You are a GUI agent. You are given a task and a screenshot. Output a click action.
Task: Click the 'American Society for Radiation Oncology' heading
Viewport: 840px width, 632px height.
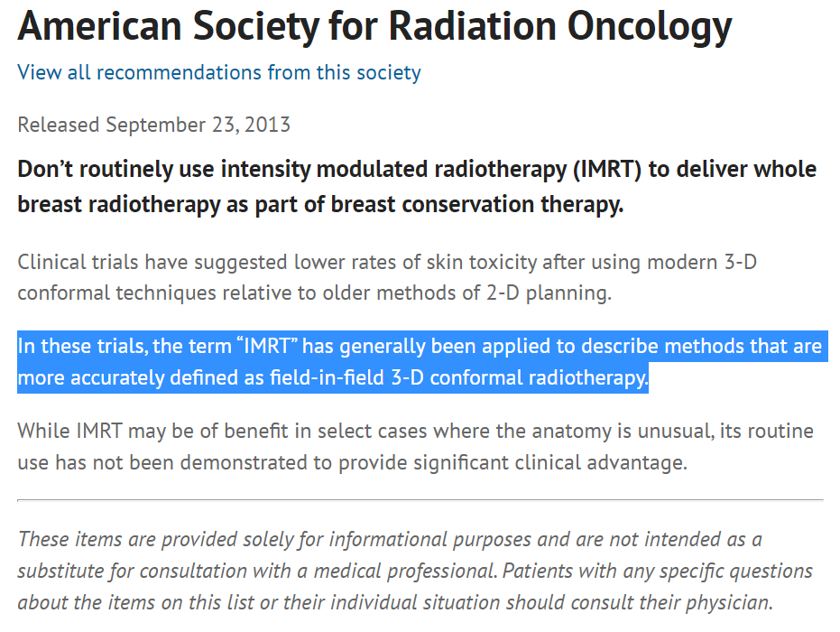pyautogui.click(x=374, y=27)
